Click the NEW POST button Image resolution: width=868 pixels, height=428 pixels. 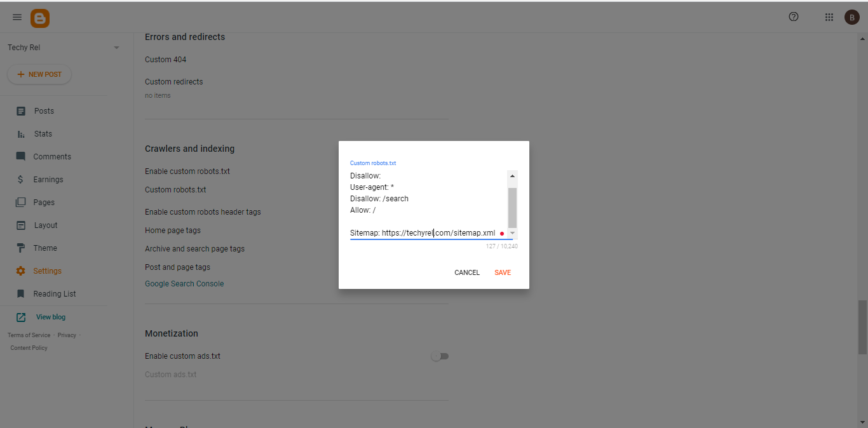[39, 74]
